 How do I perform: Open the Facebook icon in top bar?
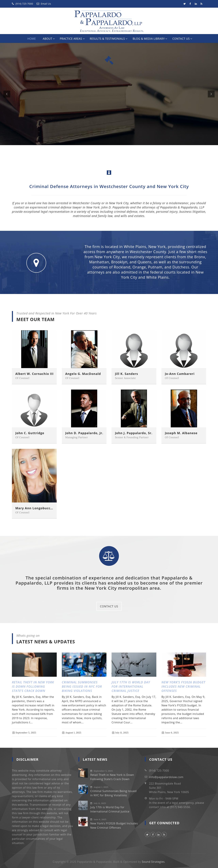(190, 4)
